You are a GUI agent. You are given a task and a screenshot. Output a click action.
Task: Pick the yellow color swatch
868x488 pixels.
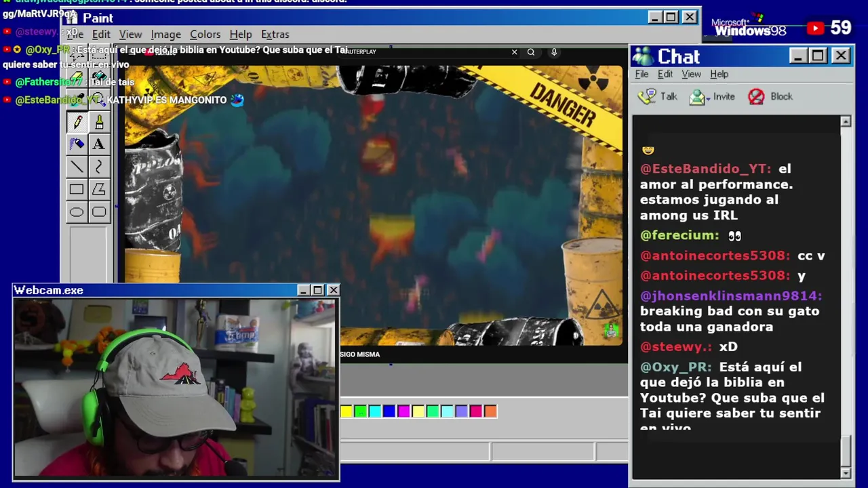pos(347,411)
